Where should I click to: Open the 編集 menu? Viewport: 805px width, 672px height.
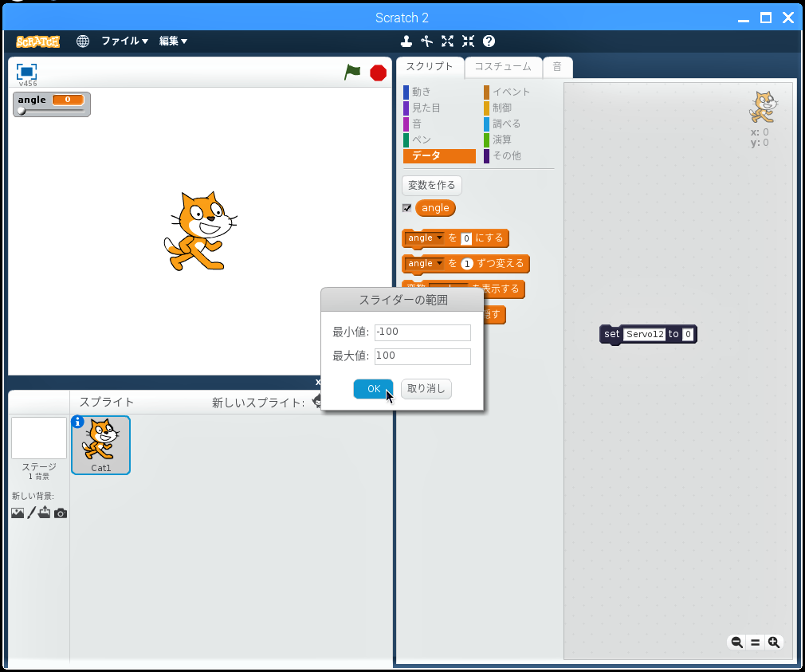click(x=173, y=41)
